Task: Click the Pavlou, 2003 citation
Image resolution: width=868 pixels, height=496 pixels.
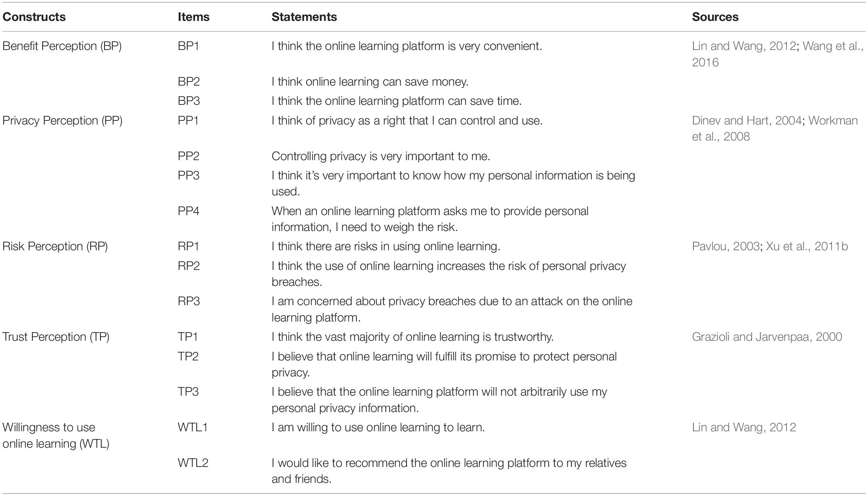Action: click(x=725, y=246)
